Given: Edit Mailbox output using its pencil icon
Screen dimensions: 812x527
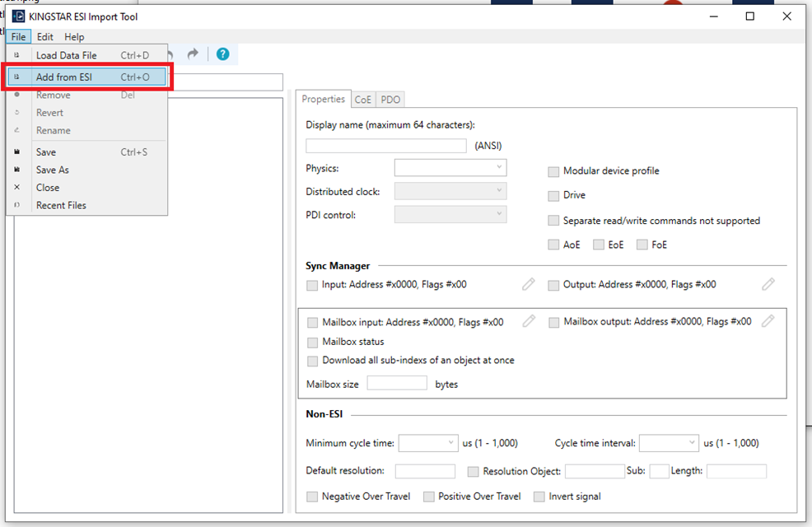Looking at the screenshot, I should click(768, 321).
